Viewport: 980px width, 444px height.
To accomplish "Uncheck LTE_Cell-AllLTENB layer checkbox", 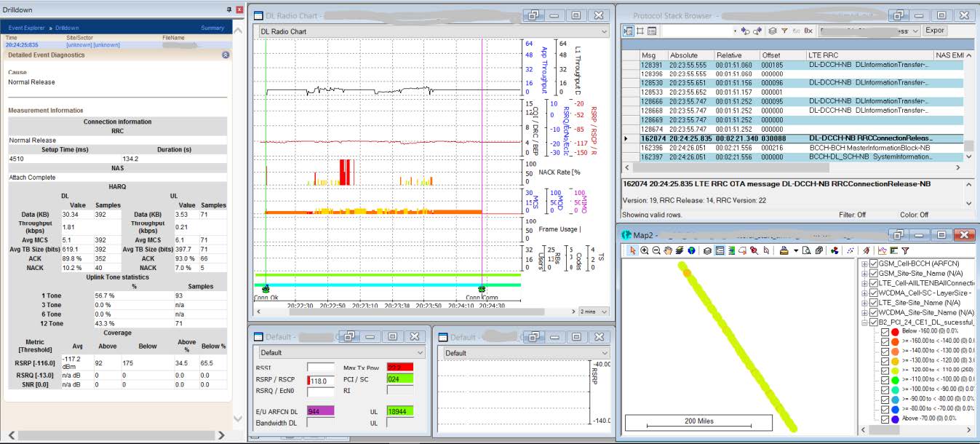I will point(874,283).
